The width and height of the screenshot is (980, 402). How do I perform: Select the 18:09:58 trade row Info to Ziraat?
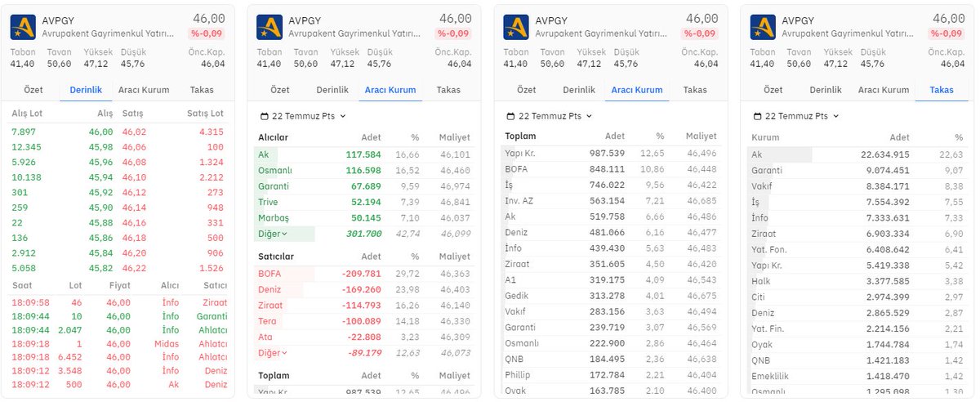118,302
